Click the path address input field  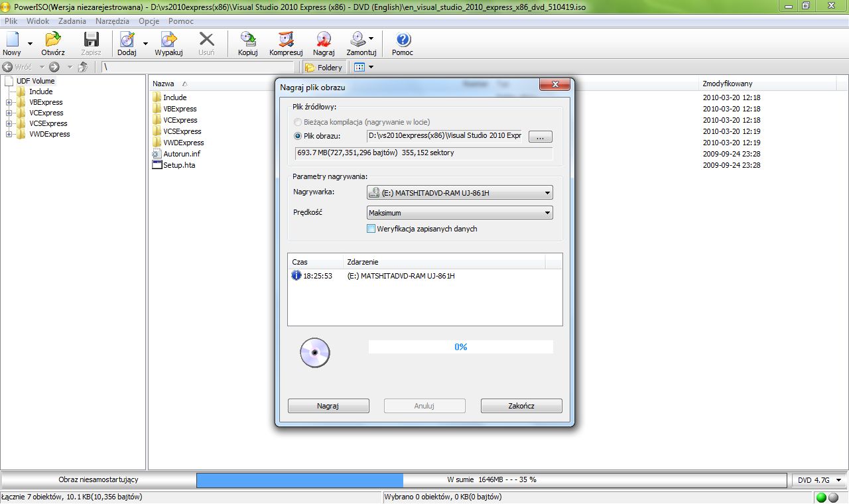197,67
